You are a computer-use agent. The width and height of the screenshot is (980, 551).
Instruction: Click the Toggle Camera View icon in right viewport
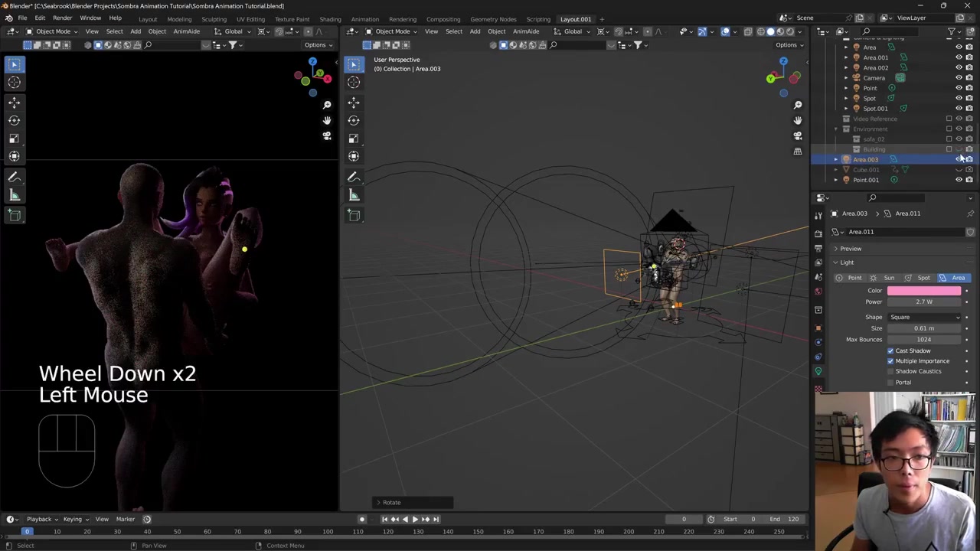(x=797, y=135)
